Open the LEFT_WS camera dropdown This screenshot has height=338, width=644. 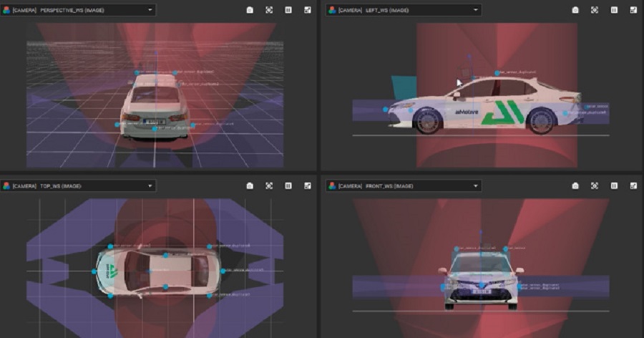404,10
